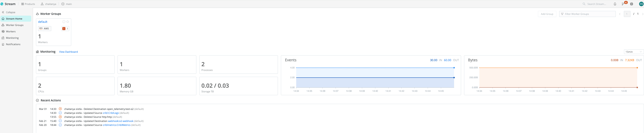Open Monitoring from the sidebar
The height and width of the screenshot is (133, 644).
(12, 38)
